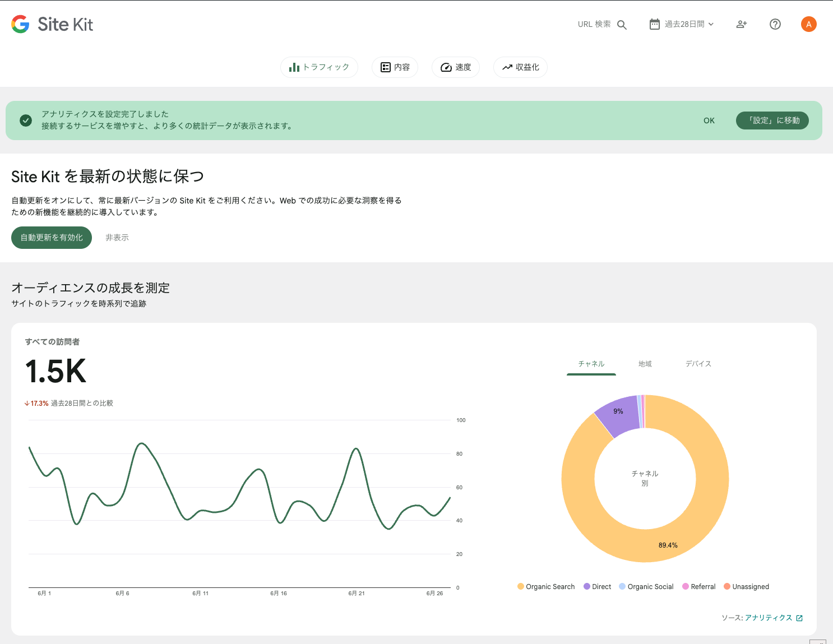Switch to the デバイス tab
Image resolution: width=833 pixels, height=644 pixels.
coord(698,364)
